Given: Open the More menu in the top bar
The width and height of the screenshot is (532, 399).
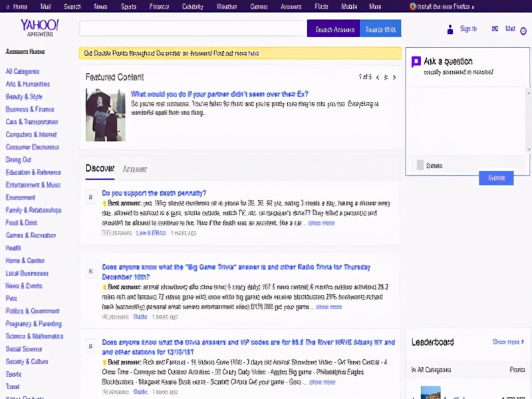Looking at the screenshot, I should (x=375, y=7).
